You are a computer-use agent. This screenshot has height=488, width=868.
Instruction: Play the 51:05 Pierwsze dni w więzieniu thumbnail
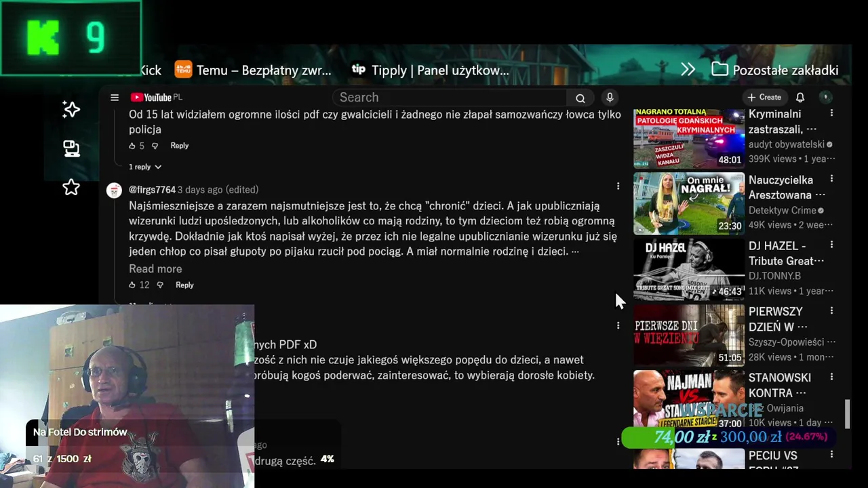click(x=688, y=335)
